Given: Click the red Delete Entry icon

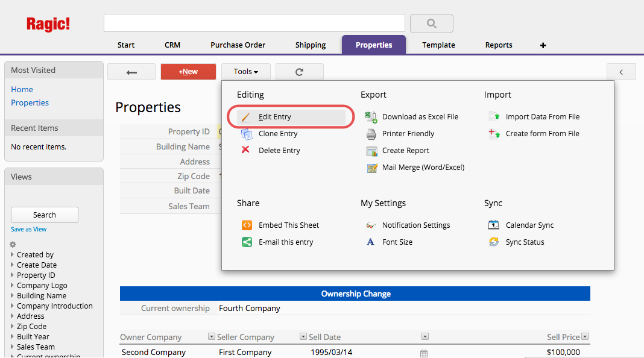Looking at the screenshot, I should 246,150.
